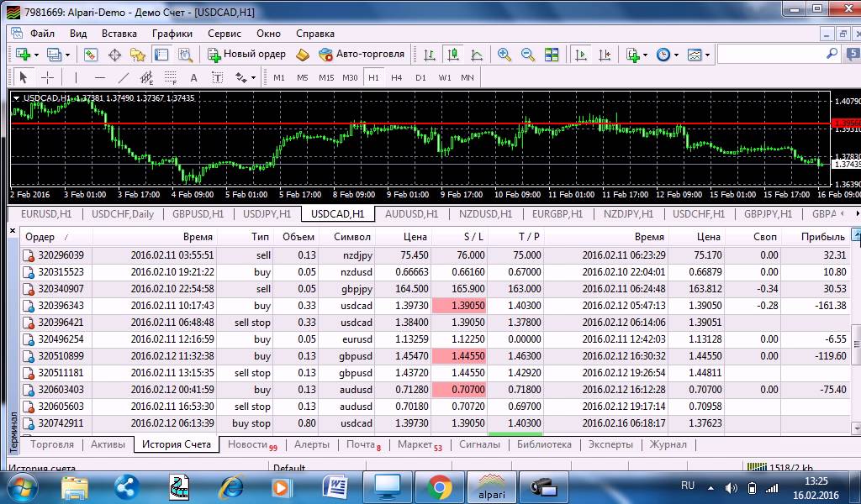Expand the templates dropdown arrow

tap(707, 55)
